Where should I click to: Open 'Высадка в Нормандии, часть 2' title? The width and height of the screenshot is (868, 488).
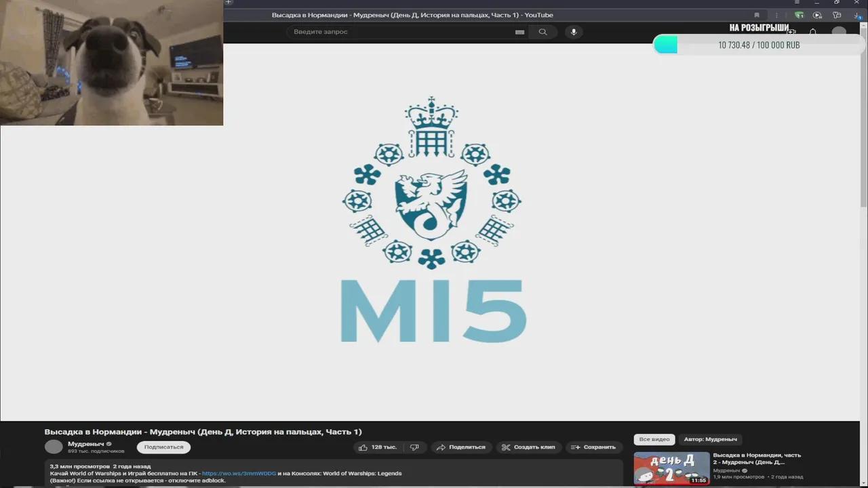click(x=757, y=459)
